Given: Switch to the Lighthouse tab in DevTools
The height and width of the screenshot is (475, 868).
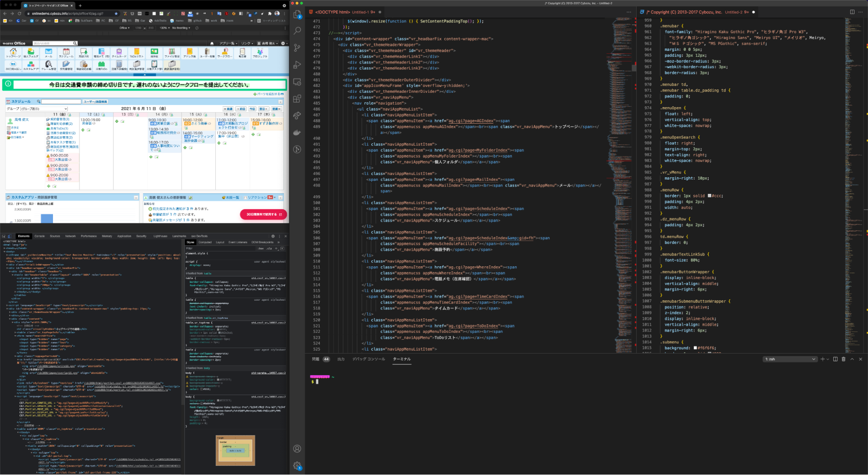Looking at the screenshot, I should [160, 236].
